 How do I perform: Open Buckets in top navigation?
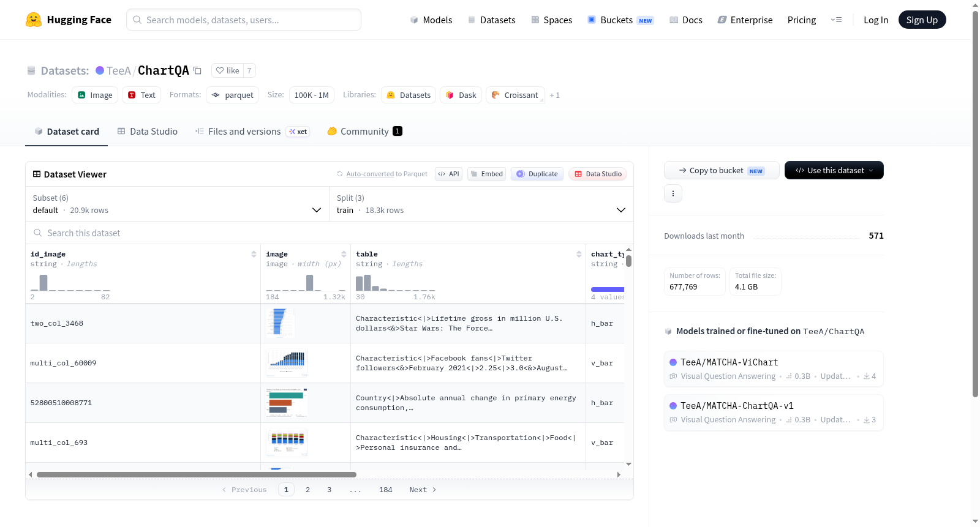620,20
